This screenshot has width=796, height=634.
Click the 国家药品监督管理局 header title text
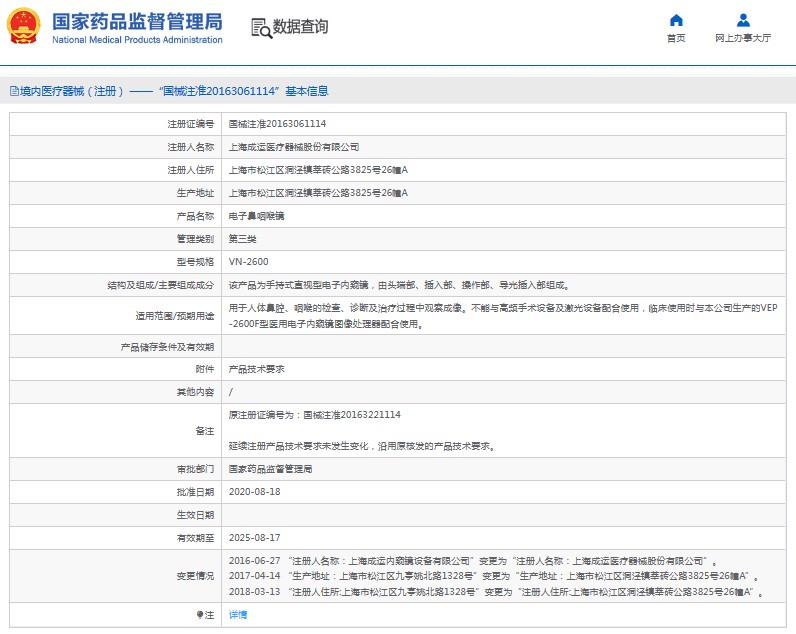point(137,21)
